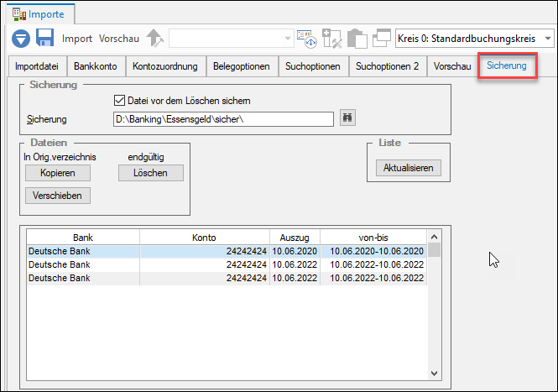Open the Vorschau tab
Image resolution: width=558 pixels, height=392 pixels.
(452, 66)
